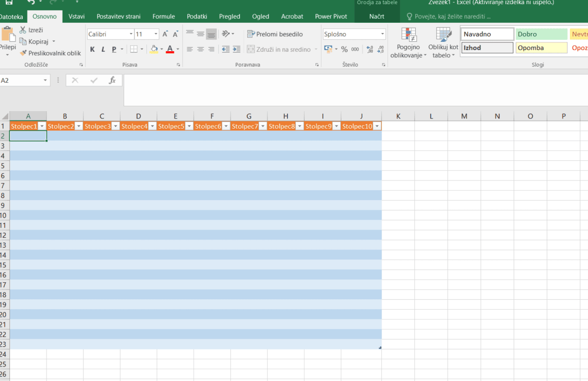Image resolution: width=588 pixels, height=381 pixels.
Task: Increase font size with the larger A icon
Action: (x=165, y=34)
